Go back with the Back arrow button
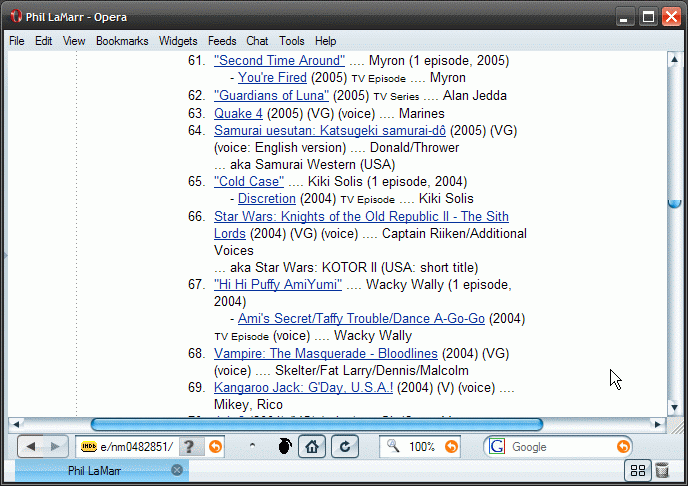Screen dimensions: 688x486 tap(31, 447)
